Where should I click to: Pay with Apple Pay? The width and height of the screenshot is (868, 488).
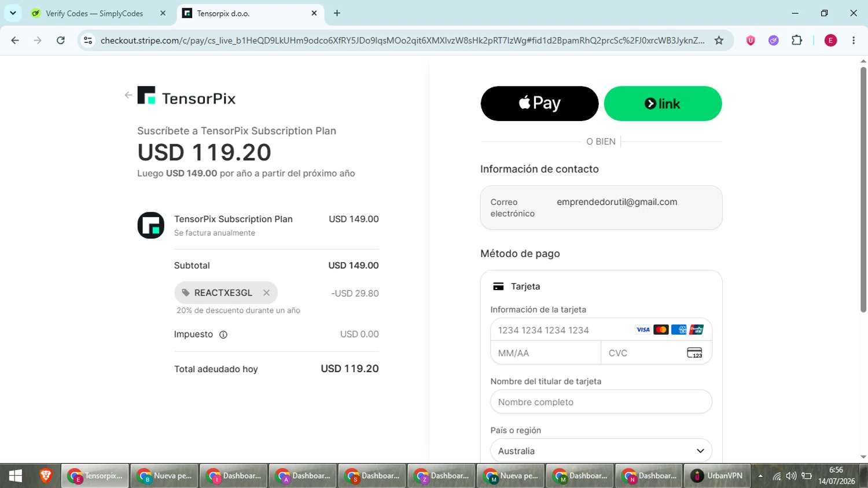(539, 104)
